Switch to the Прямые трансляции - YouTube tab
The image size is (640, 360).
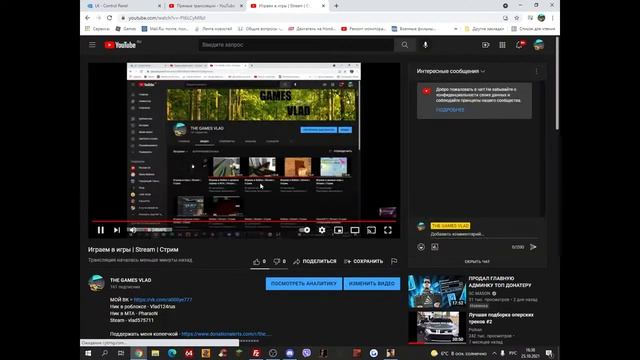(205, 6)
